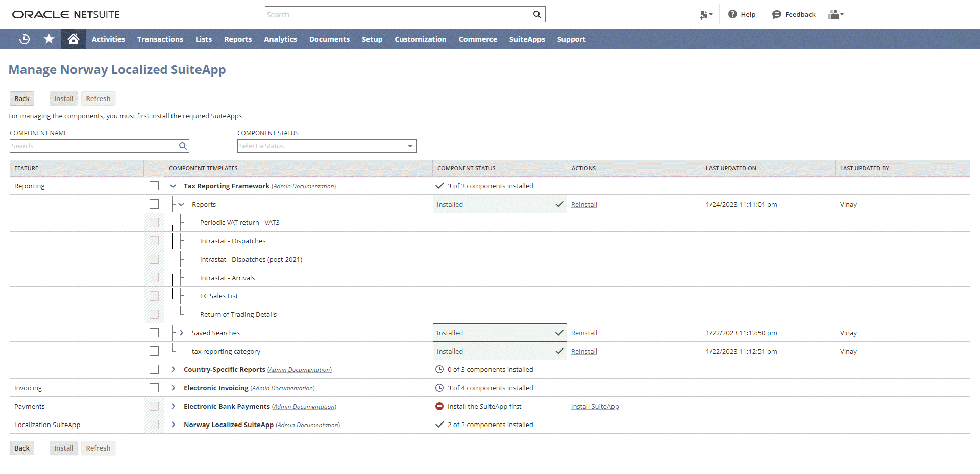
Task: Click the bottom Refresh button
Action: click(x=98, y=448)
